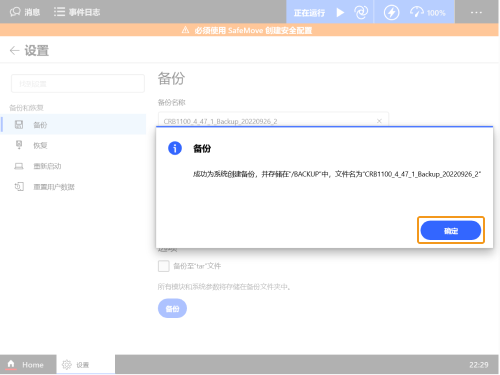Open the Home tab in bottom bar
This screenshot has width=500, height=375.
(28, 364)
